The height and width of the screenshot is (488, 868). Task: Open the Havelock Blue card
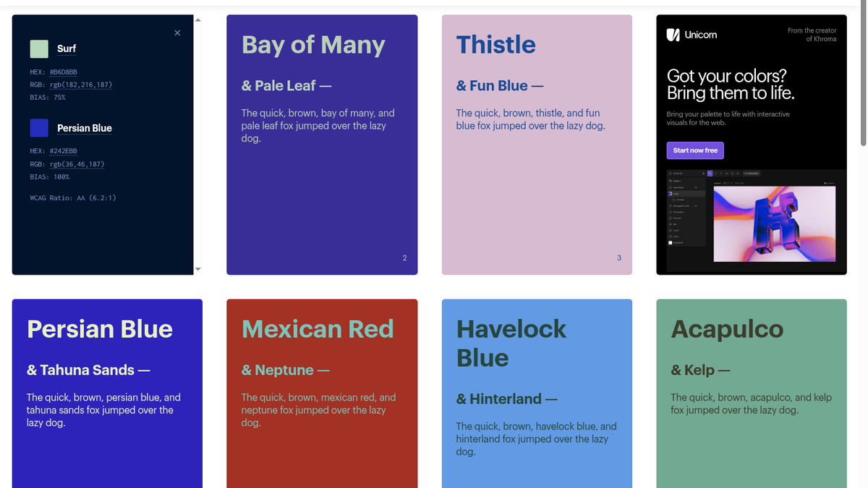pos(537,393)
